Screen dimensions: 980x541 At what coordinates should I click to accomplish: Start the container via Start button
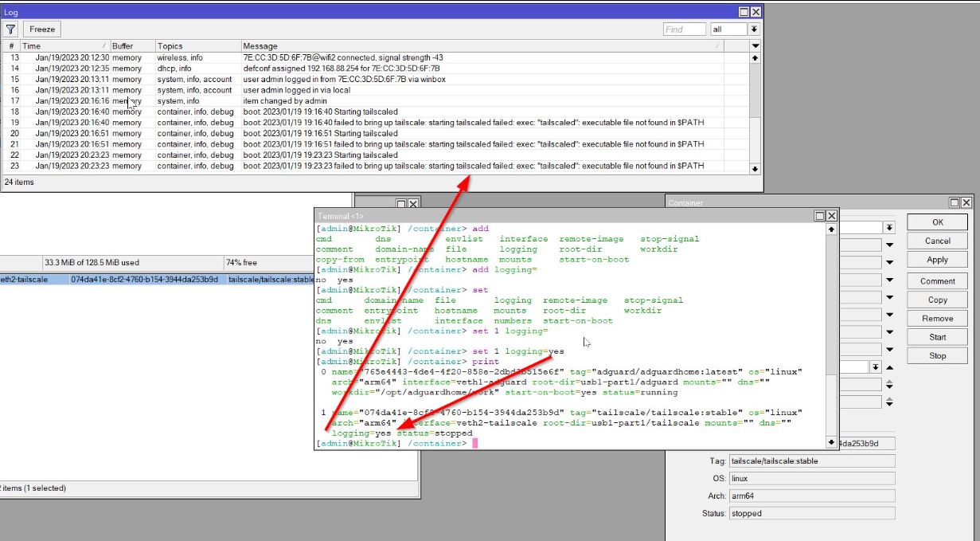938,337
